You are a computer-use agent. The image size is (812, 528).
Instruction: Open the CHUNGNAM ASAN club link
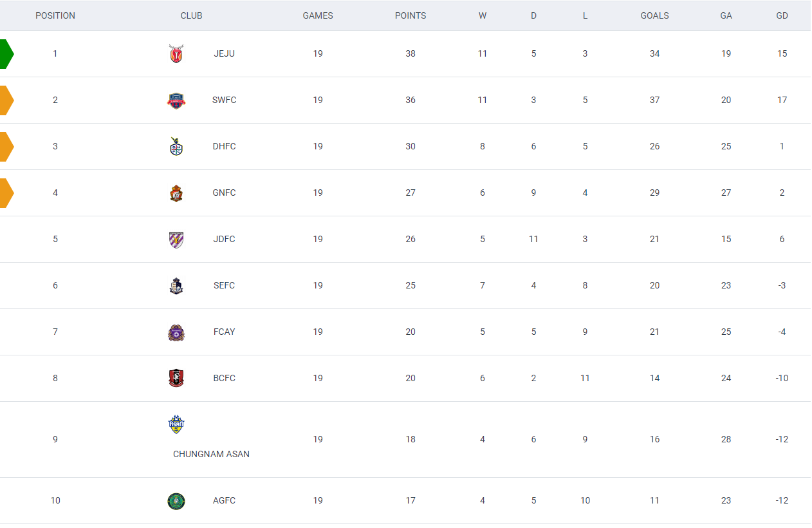pyautogui.click(x=211, y=454)
